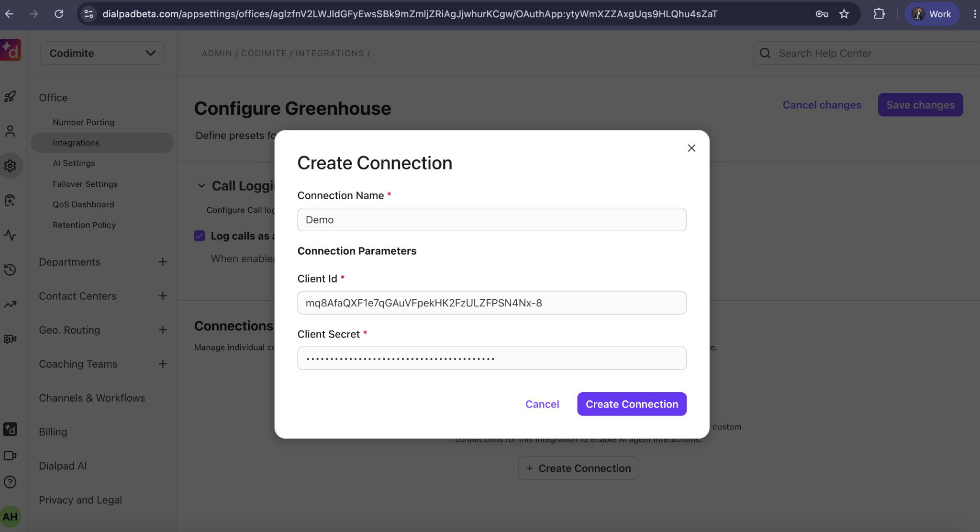Screen dimensions: 980x532
Task: Click the plus next to Coaching Teams
Action: coord(163,364)
